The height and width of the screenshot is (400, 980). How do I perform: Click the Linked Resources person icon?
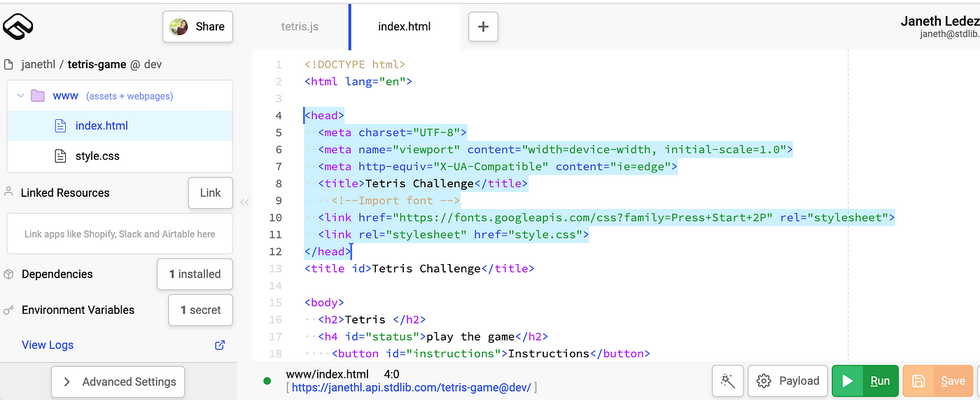(9, 191)
